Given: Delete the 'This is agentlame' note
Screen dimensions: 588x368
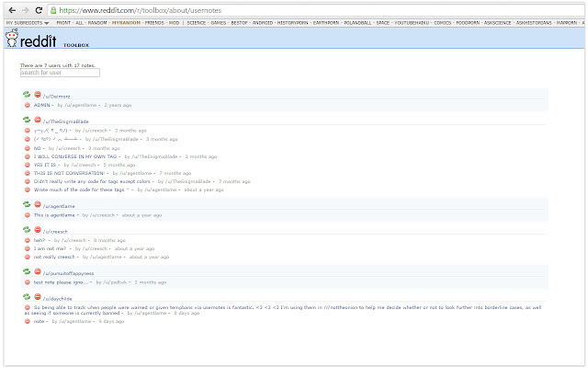Looking at the screenshot, I should [27, 215].
